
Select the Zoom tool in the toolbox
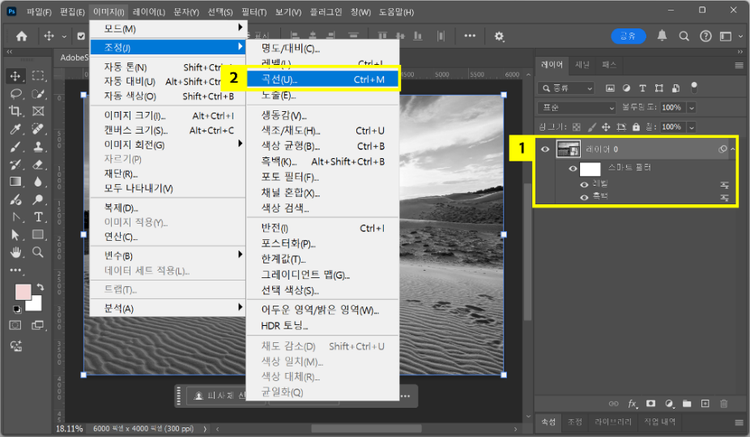38,252
